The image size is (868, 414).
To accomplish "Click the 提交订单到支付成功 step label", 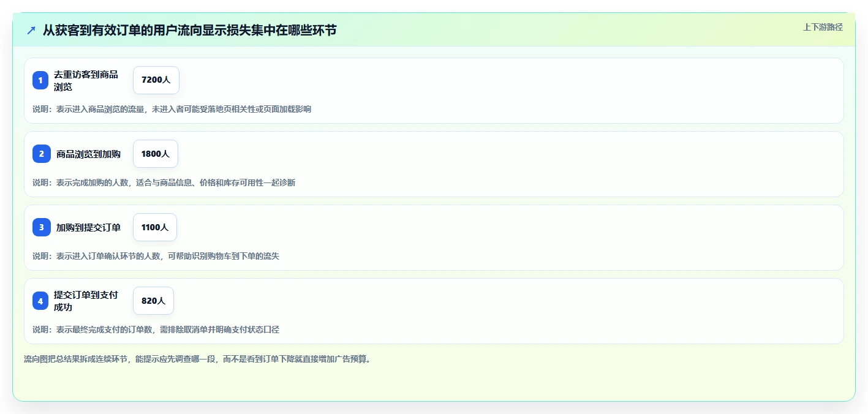I will (x=86, y=301).
